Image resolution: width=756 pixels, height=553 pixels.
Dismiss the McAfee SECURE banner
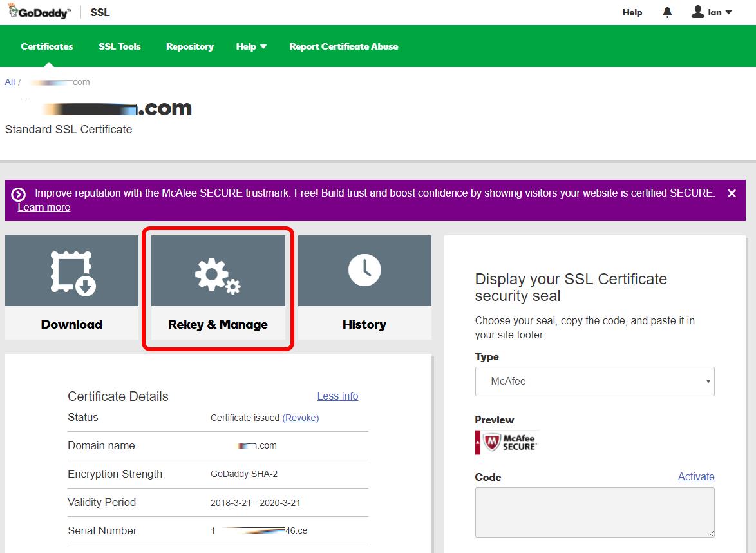[732, 193]
